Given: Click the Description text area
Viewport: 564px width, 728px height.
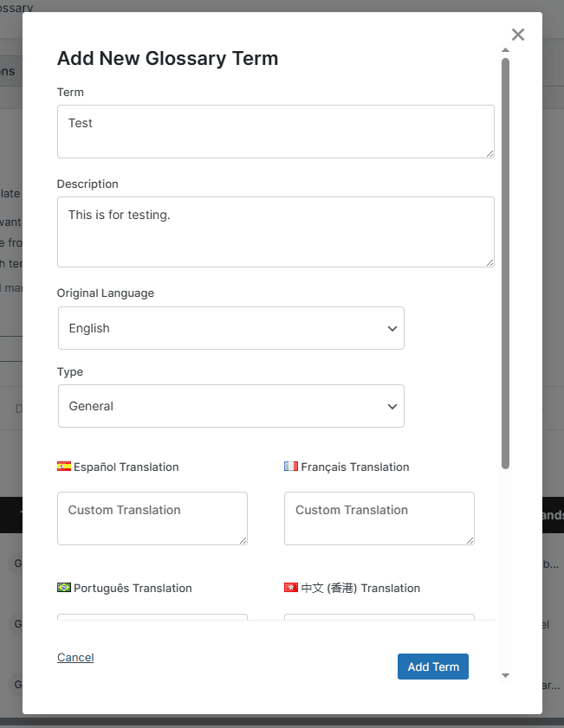Looking at the screenshot, I should 276,231.
